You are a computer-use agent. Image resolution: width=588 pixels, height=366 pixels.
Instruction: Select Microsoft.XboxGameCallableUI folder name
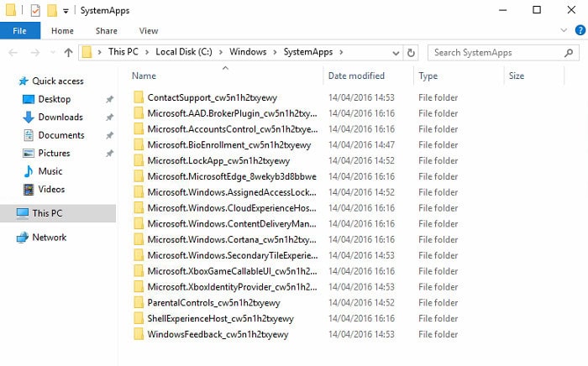coord(232,271)
